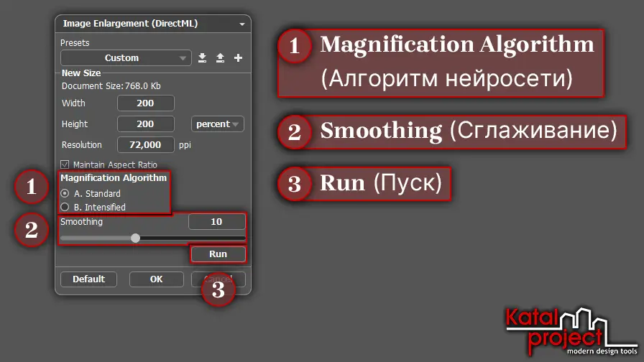Open the percent units dropdown
This screenshot has height=362, width=644.
[218, 124]
